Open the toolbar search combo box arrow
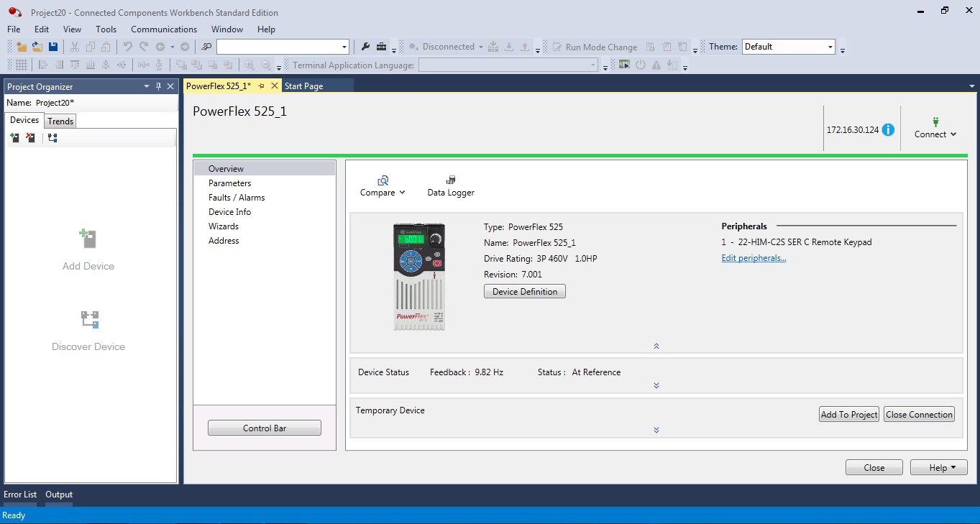This screenshot has width=980, height=524. 344,47
